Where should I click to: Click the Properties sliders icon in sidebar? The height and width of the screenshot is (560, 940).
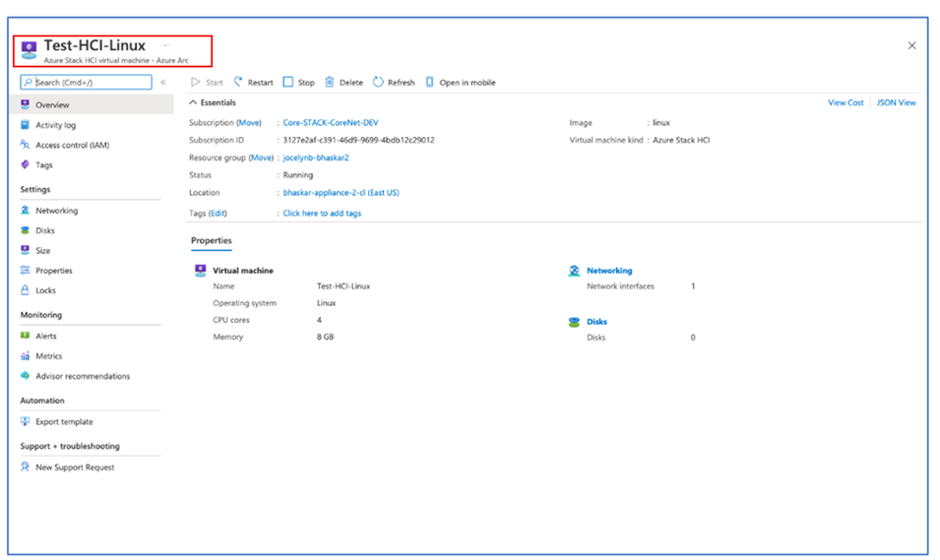coord(26,270)
